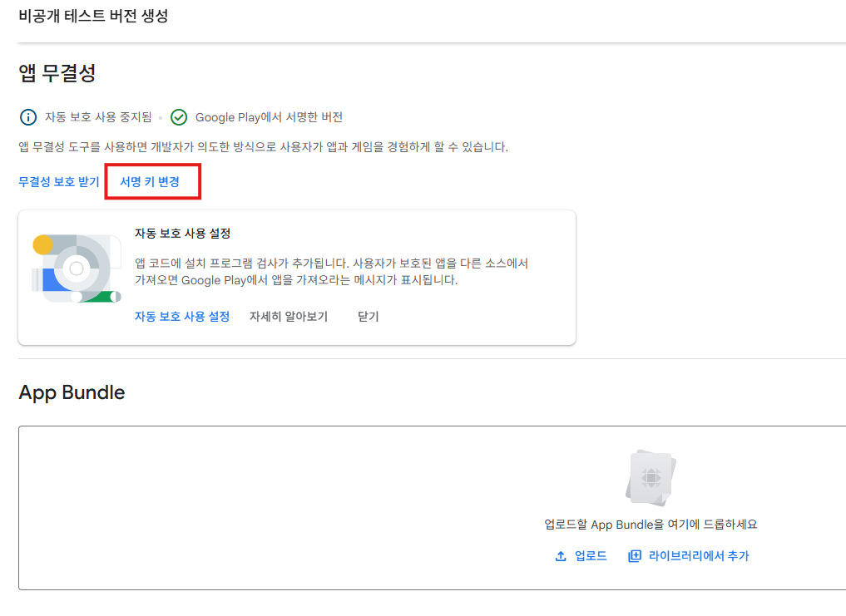Click the 업로드할 App Bundle 드롭하세요 hint text

click(651, 525)
